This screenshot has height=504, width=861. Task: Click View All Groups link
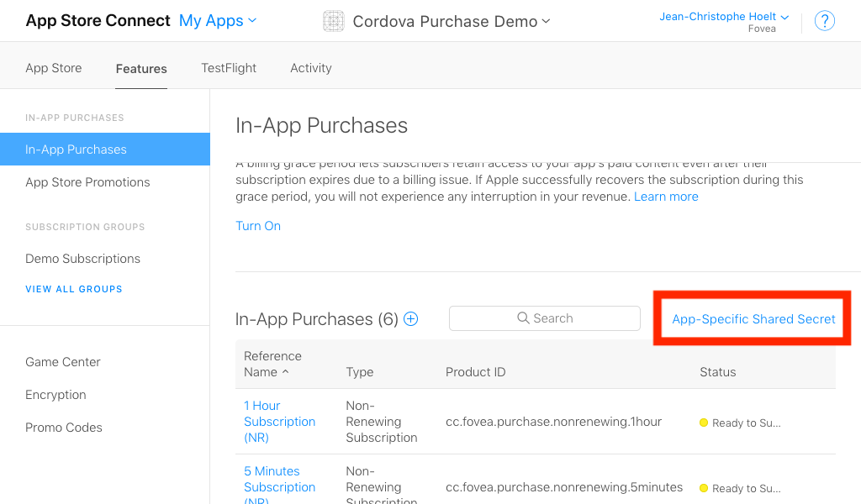coord(74,289)
